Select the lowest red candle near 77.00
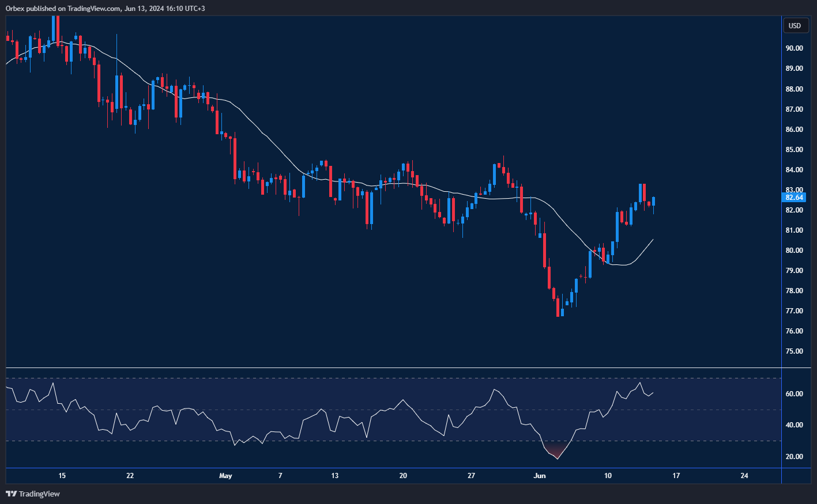Screen dimensions: 817x504 click(x=558, y=307)
